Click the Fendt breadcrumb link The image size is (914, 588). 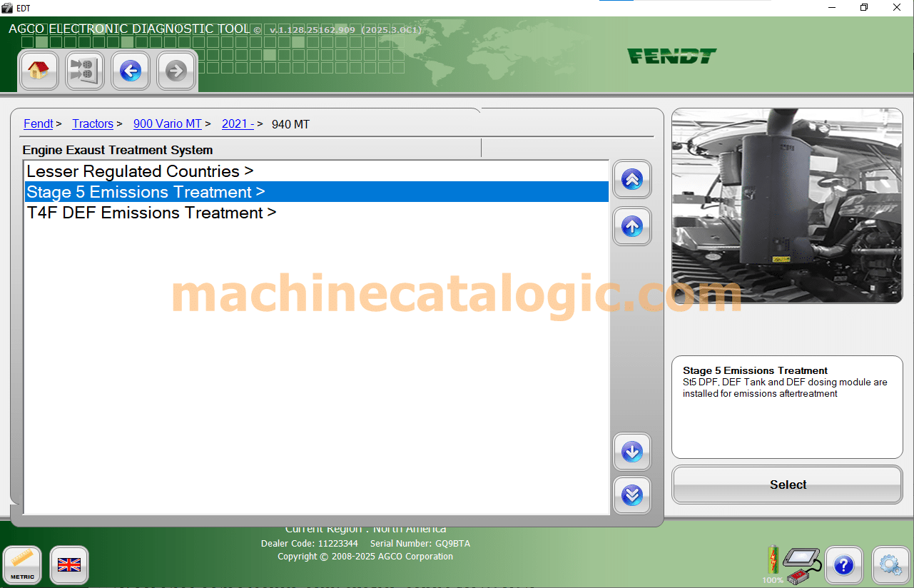39,124
